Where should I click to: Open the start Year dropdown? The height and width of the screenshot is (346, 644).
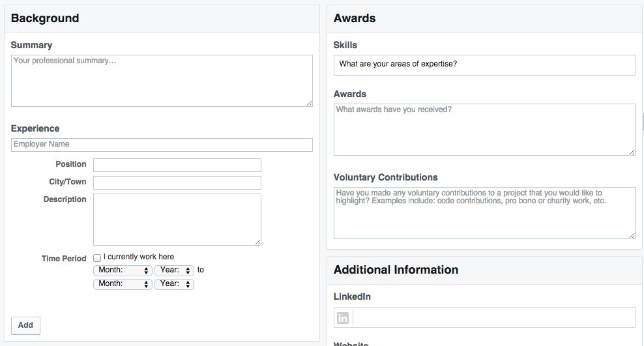coord(174,270)
